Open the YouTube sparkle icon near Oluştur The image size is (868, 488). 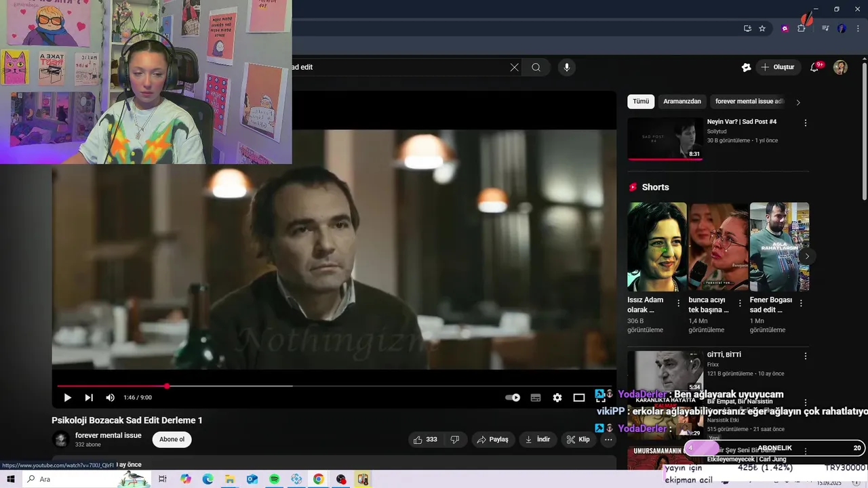(x=747, y=67)
